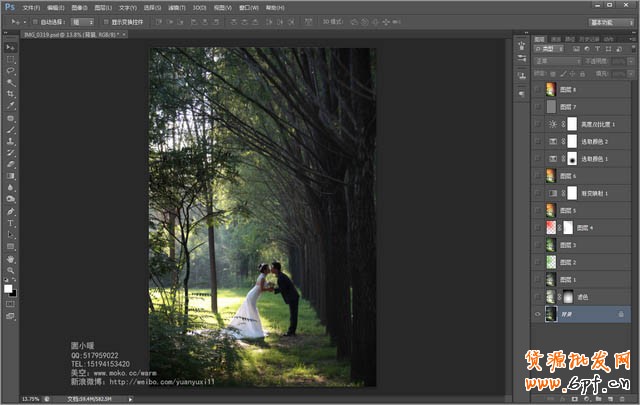
Task: Open the 文件(F) menu
Action: (x=31, y=7)
